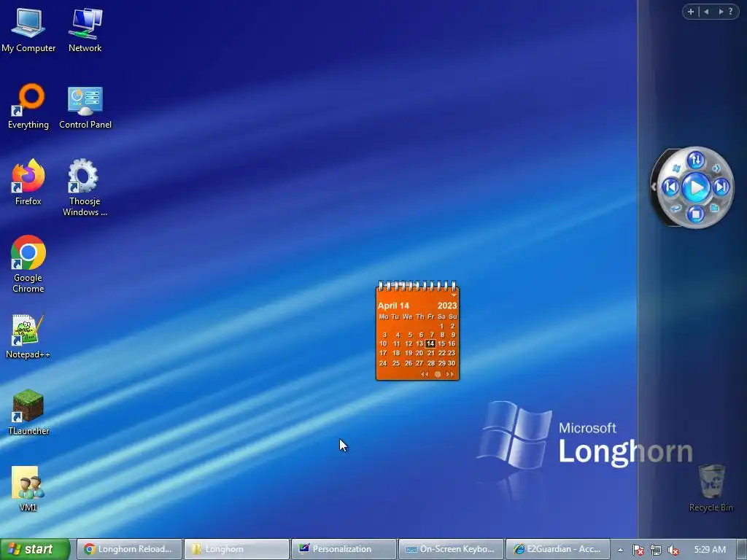The image size is (747, 560).
Task: Launch the TLauncher Minecraft shortcut
Action: (x=28, y=413)
